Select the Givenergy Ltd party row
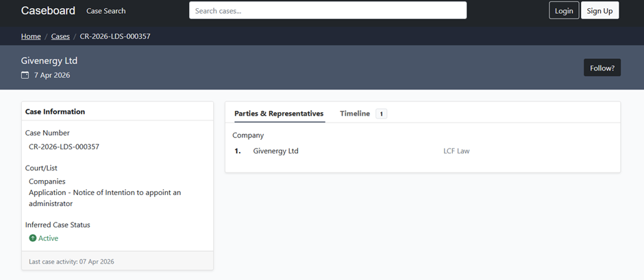 275,151
